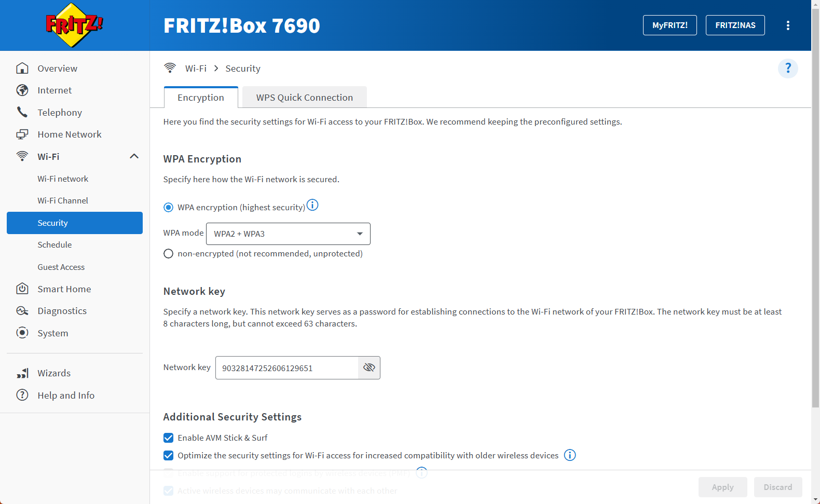The image size is (820, 504).
Task: Click the Diagnostics icon in sidebar
Action: 22,311
